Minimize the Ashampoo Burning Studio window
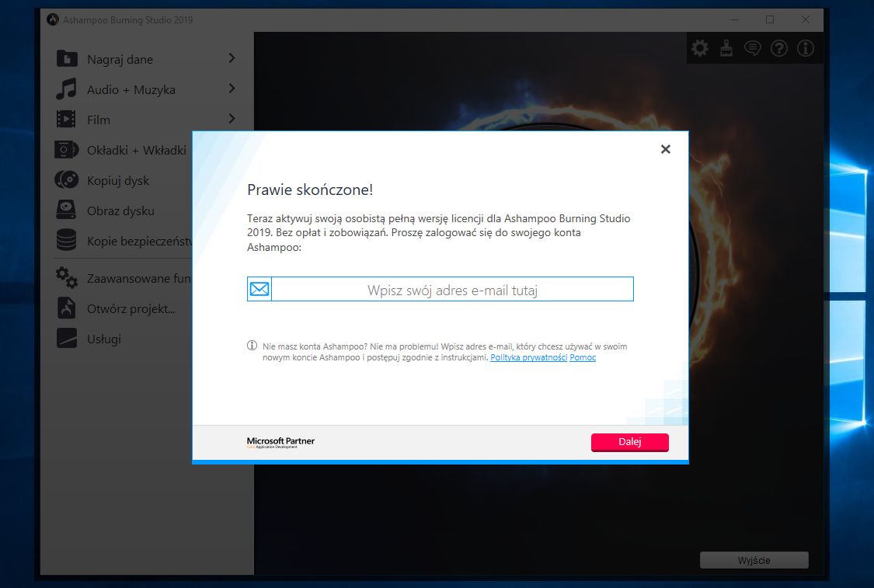Image resolution: width=874 pixels, height=588 pixels. [735, 19]
